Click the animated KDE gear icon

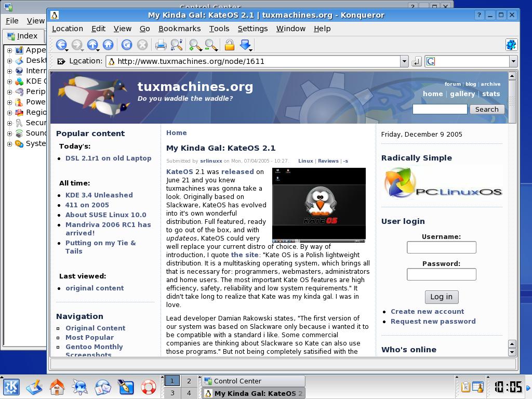point(511,45)
